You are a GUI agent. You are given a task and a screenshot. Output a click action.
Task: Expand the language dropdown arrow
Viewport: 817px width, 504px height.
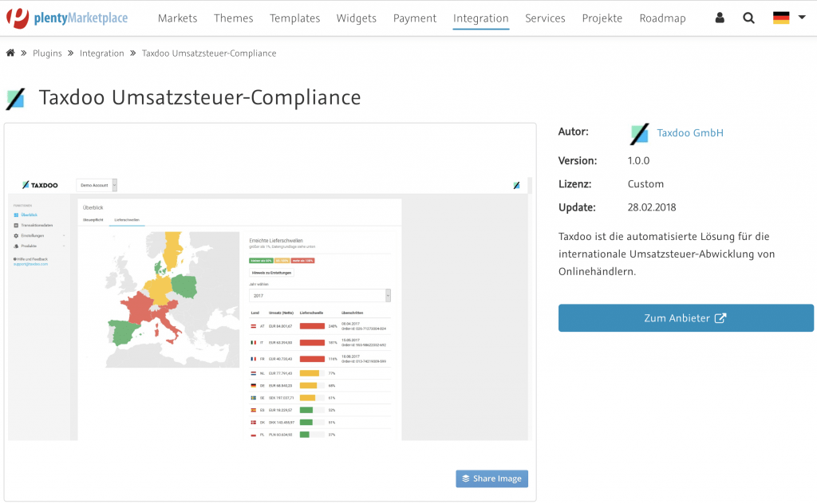click(x=802, y=18)
